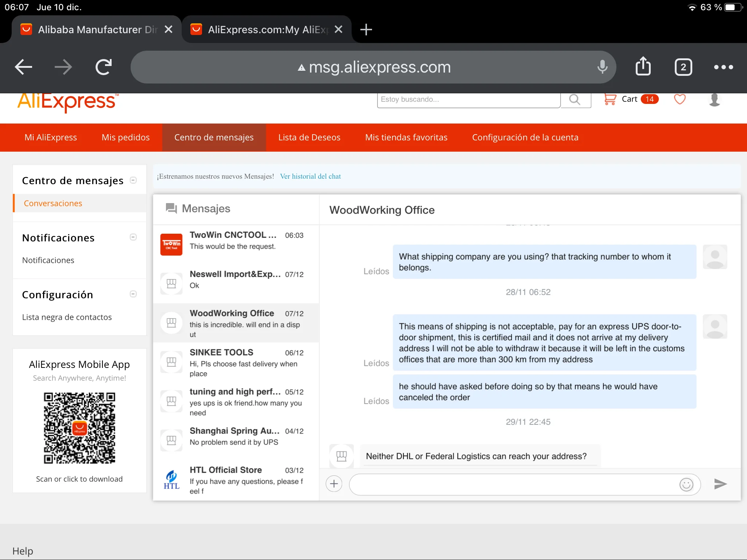Collapse the Configuración sidebar section
747x560 pixels.
pyautogui.click(x=133, y=294)
